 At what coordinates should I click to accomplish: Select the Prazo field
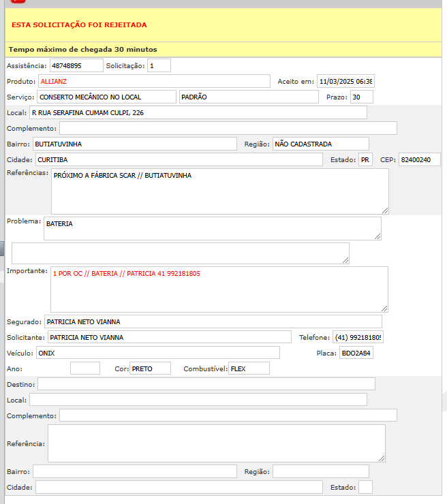(x=361, y=97)
